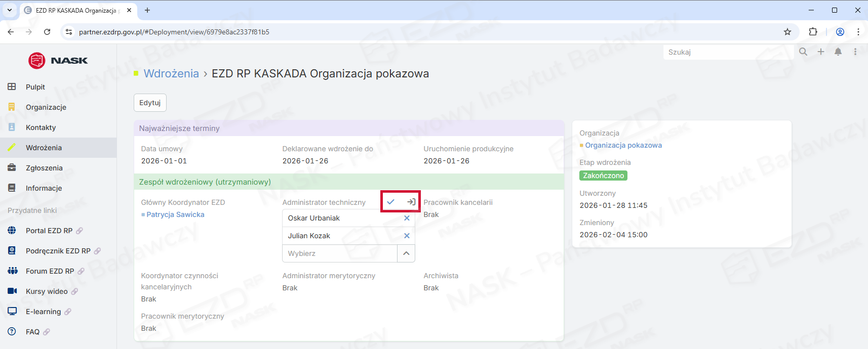This screenshot has height=349, width=868.
Task: Bookmark page with star icon
Action: [787, 32]
